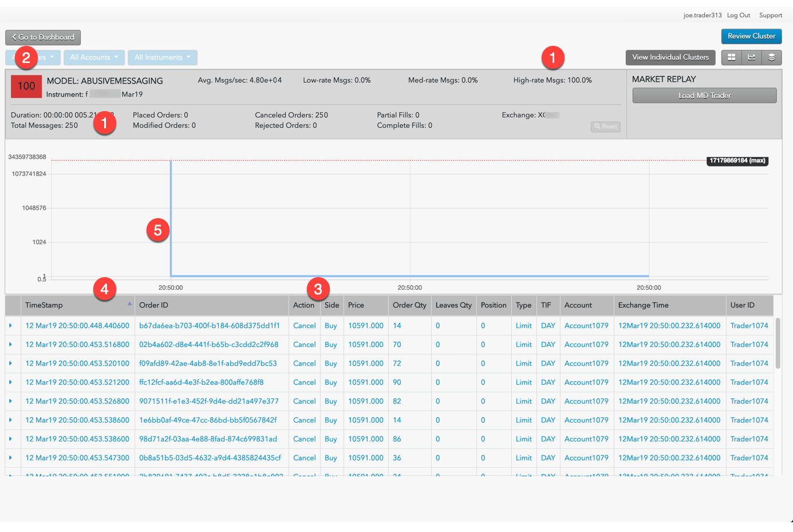Viewport: 793px width, 532px height.
Task: Switch to the chart view icon
Action: (751, 57)
